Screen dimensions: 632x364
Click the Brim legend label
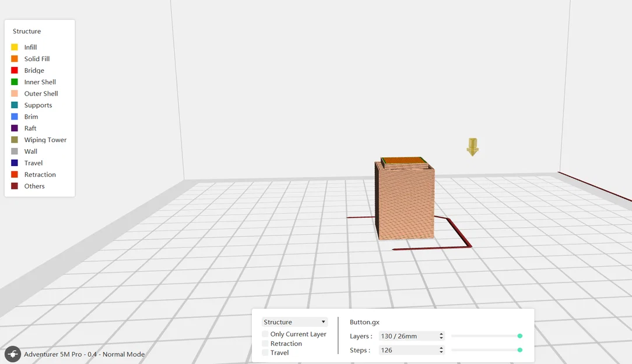coord(31,116)
